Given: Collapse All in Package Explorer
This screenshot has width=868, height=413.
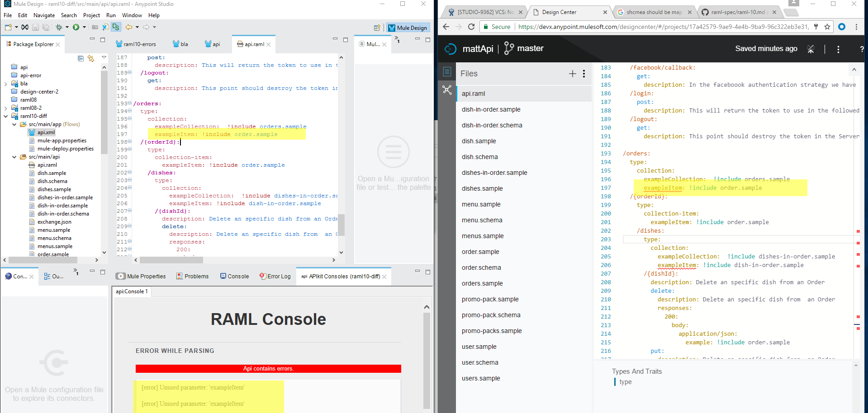Looking at the screenshot, I should pyautogui.click(x=81, y=58).
